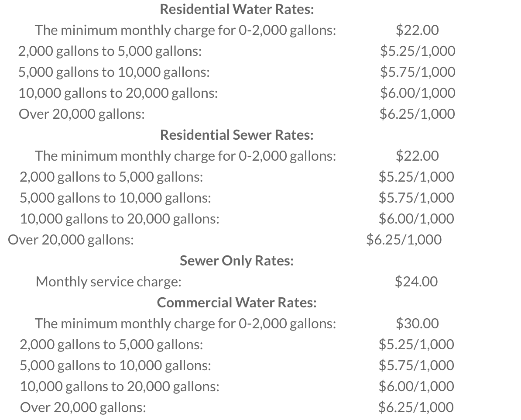Image resolution: width=521 pixels, height=420 pixels.
Task: Click the $6.25/1,000 rate under Residential Sewer Rates
Action: coord(404,240)
